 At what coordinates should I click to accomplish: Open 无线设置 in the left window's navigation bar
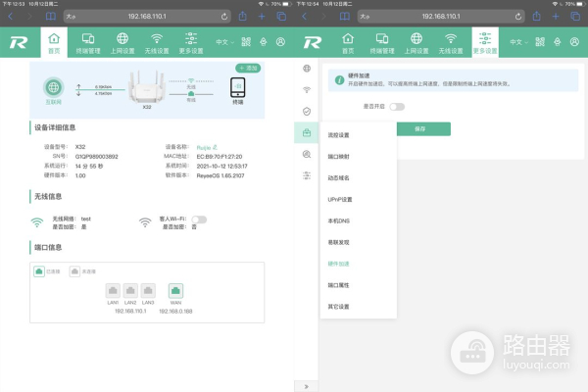(x=157, y=43)
